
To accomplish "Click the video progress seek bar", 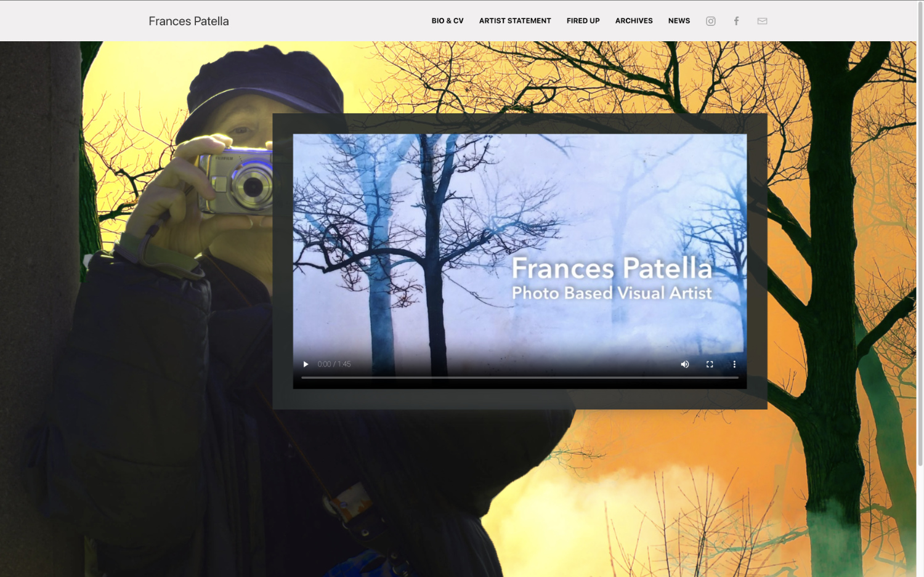I will click(519, 377).
